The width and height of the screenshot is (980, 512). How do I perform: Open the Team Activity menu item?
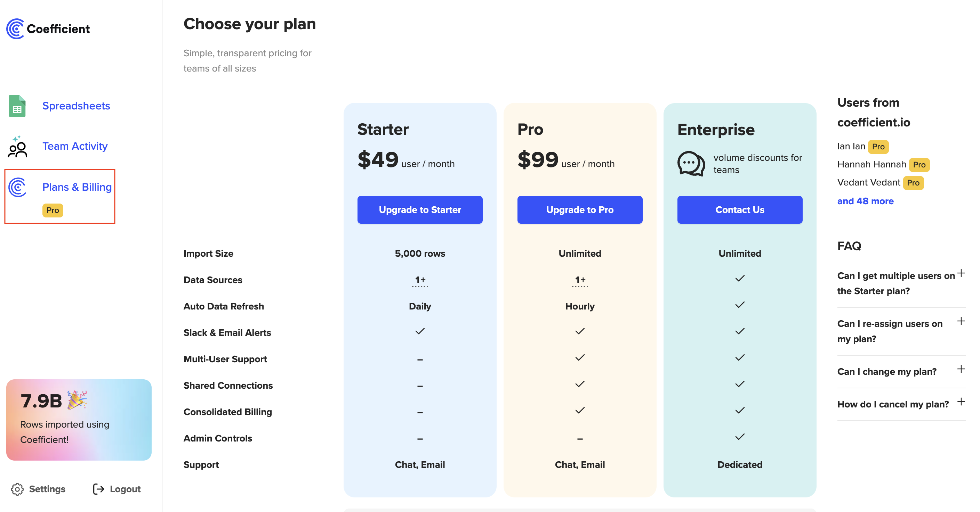pos(74,146)
